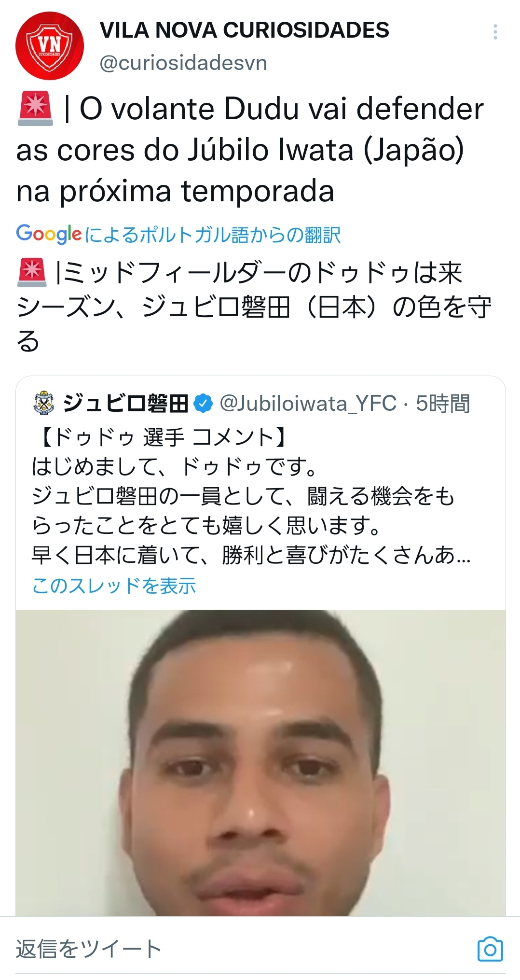
Task: Tap the camera icon in reply bar
Action: click(490, 949)
